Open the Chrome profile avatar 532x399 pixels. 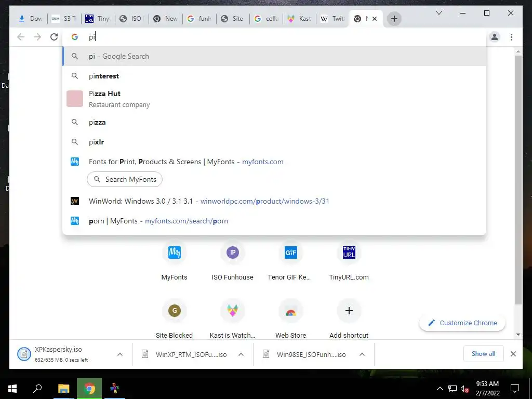495,37
